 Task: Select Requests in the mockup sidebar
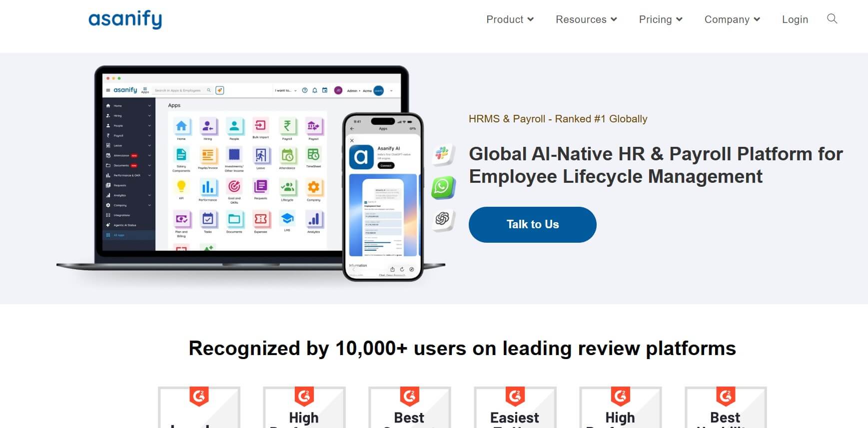pyautogui.click(x=116, y=185)
